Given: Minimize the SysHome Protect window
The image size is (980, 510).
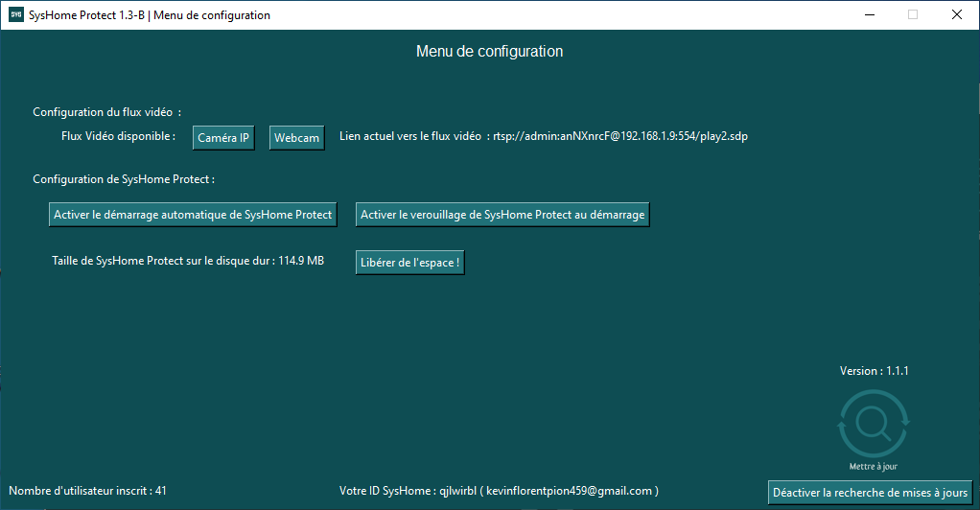Looking at the screenshot, I should click(x=870, y=15).
